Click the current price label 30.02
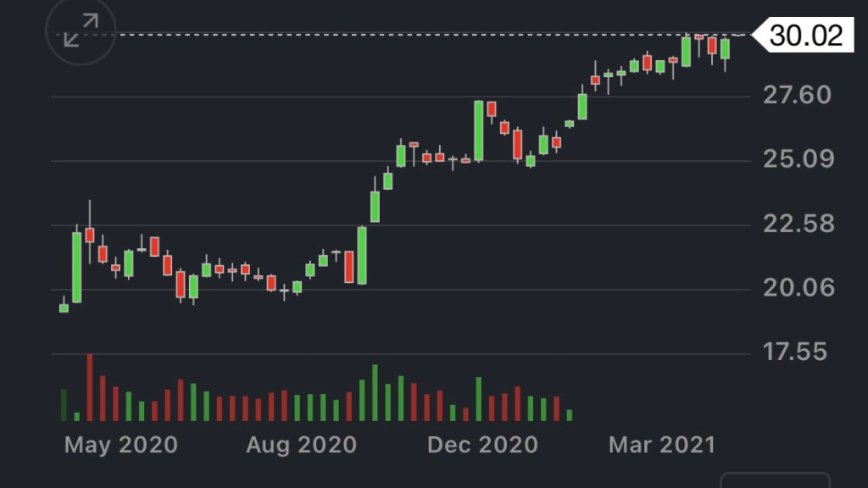 pyautogui.click(x=806, y=36)
